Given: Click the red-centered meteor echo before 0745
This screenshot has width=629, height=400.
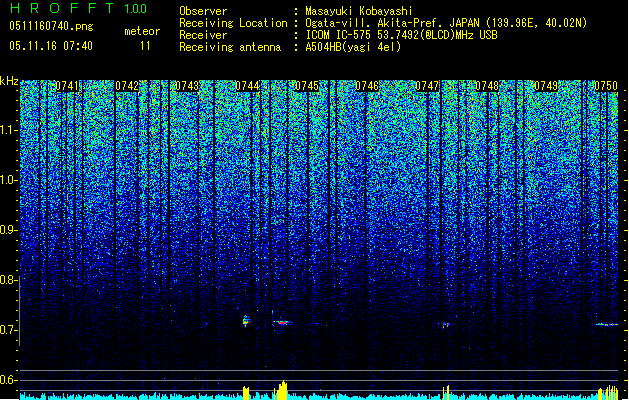Looking at the screenshot, I should coord(282,322).
